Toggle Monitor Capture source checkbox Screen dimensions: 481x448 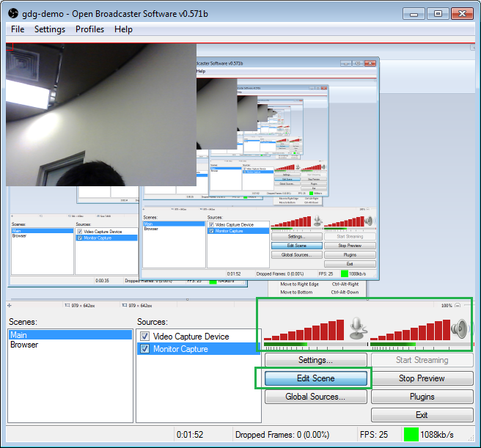click(x=144, y=349)
